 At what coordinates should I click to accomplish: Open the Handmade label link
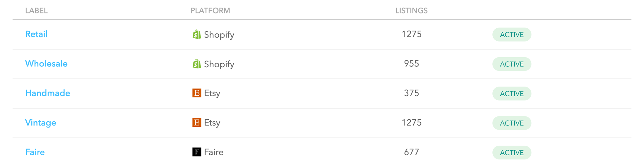[x=48, y=93]
